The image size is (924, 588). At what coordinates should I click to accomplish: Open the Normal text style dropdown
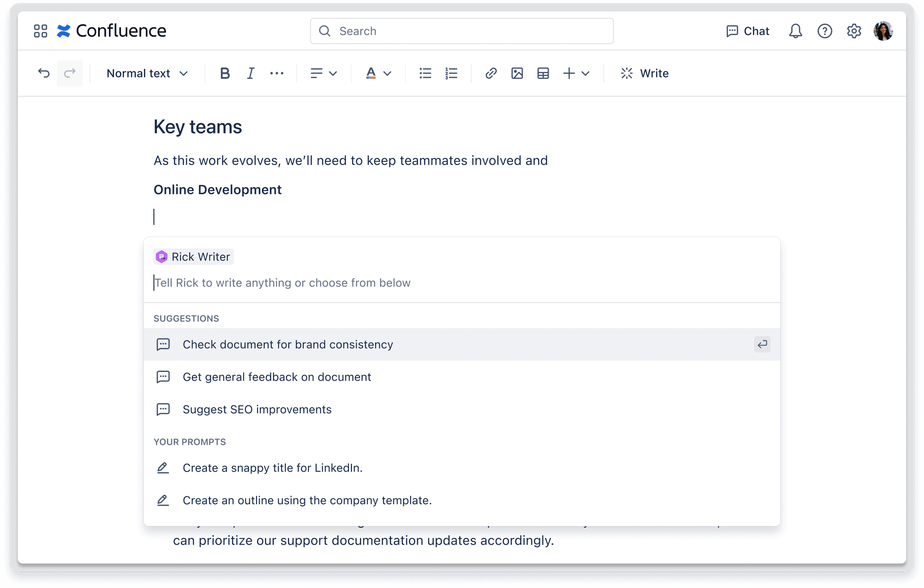point(147,73)
